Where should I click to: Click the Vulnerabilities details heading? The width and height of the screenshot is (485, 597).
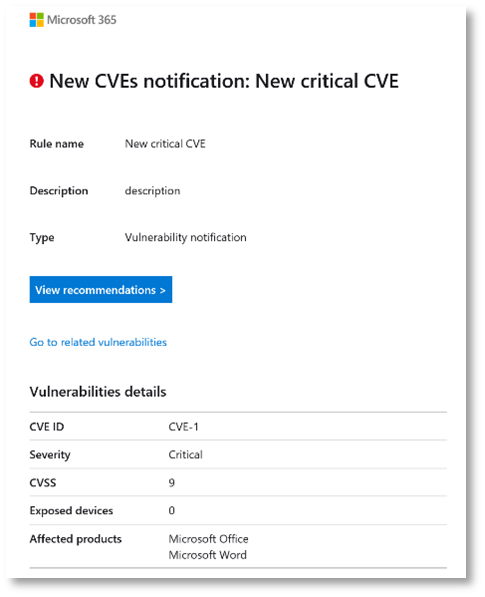(98, 392)
